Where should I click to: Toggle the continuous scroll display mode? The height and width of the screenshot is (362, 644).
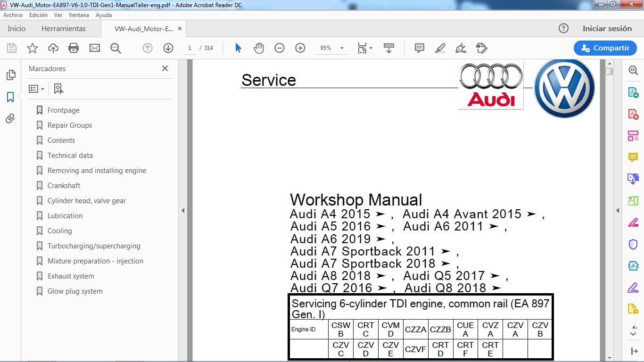388,48
